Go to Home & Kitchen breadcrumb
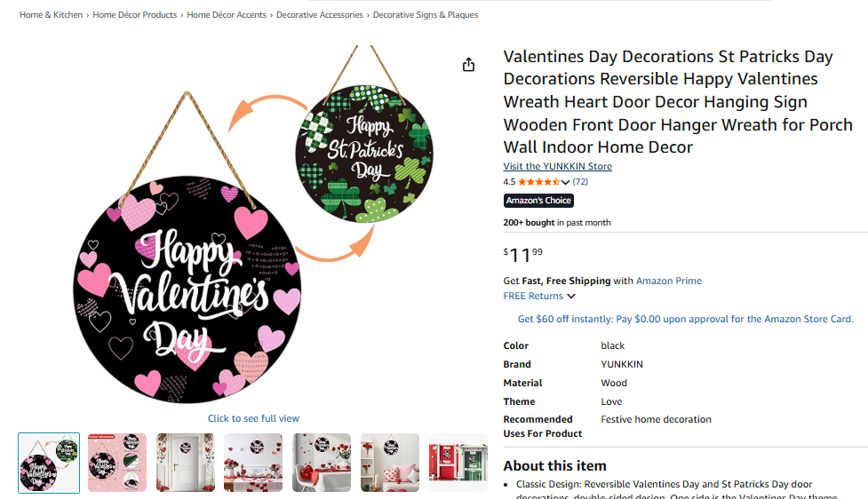This screenshot has width=868, height=499. pyautogui.click(x=52, y=15)
